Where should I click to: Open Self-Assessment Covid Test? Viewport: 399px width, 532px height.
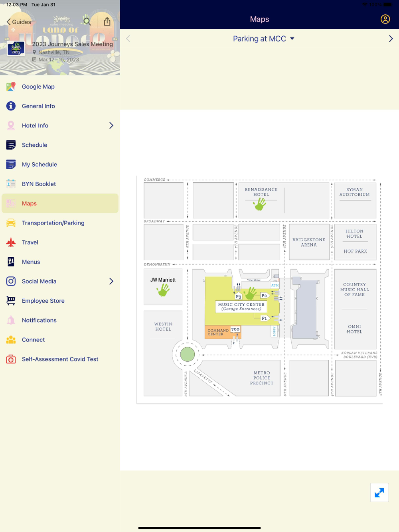click(x=60, y=359)
